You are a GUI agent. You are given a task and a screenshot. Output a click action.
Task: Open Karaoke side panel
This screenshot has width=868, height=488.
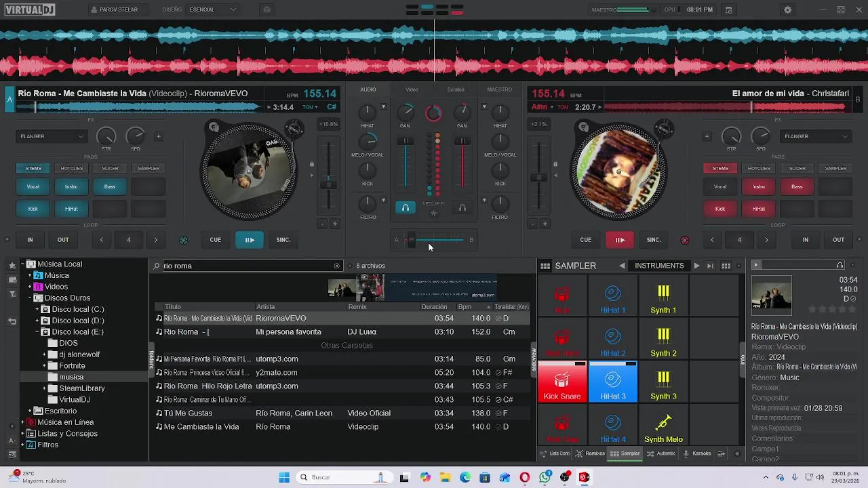pos(697,453)
